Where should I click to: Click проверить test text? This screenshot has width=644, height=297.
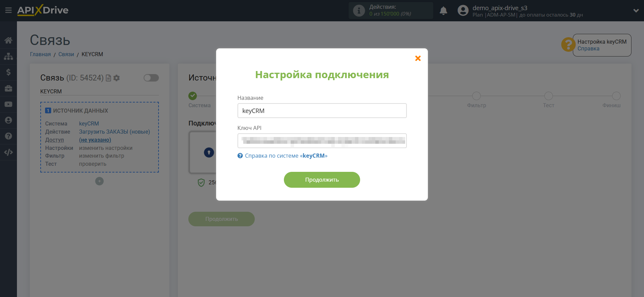pos(93,164)
